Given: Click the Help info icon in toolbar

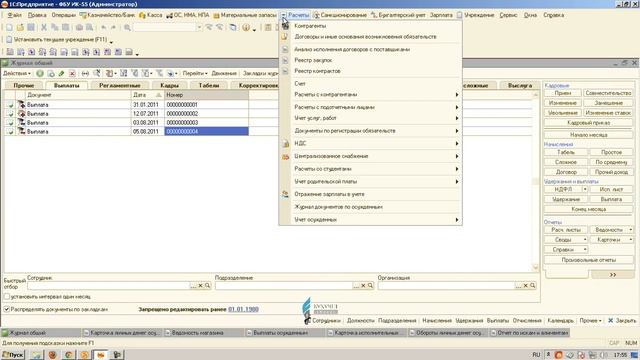Looking at the screenshot, I should [246, 27].
